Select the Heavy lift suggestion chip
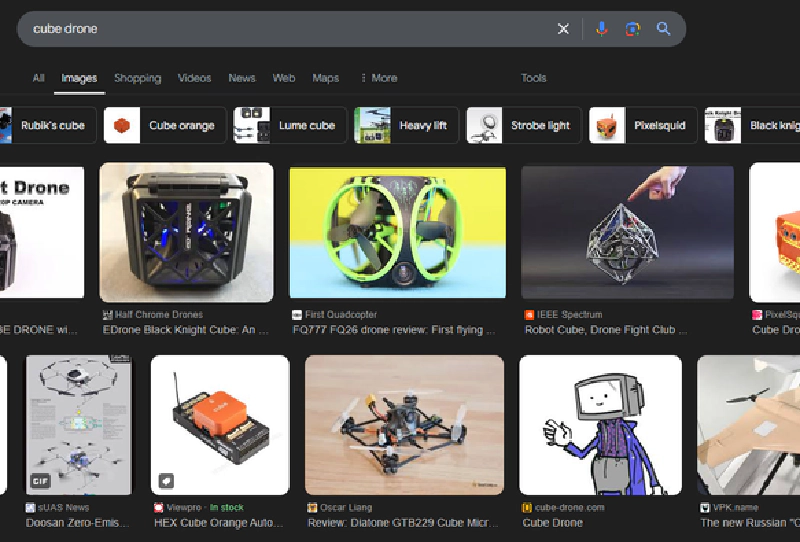 coord(406,126)
